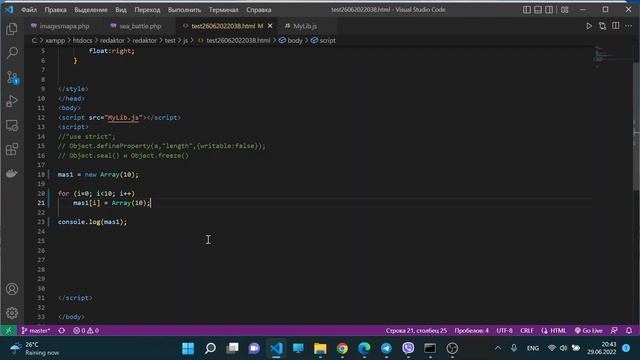
Task: Switch ENG input language indicator
Action: click(x=533, y=348)
